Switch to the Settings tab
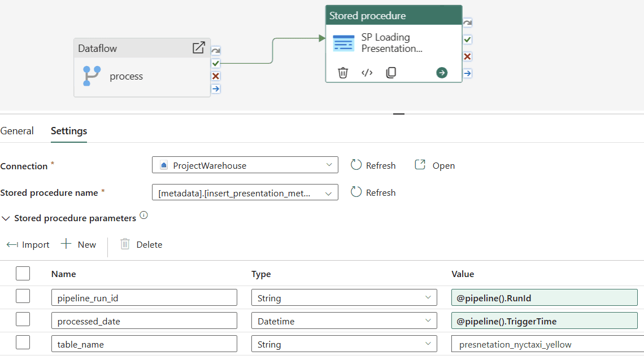The height and width of the screenshot is (360, 644). click(69, 131)
